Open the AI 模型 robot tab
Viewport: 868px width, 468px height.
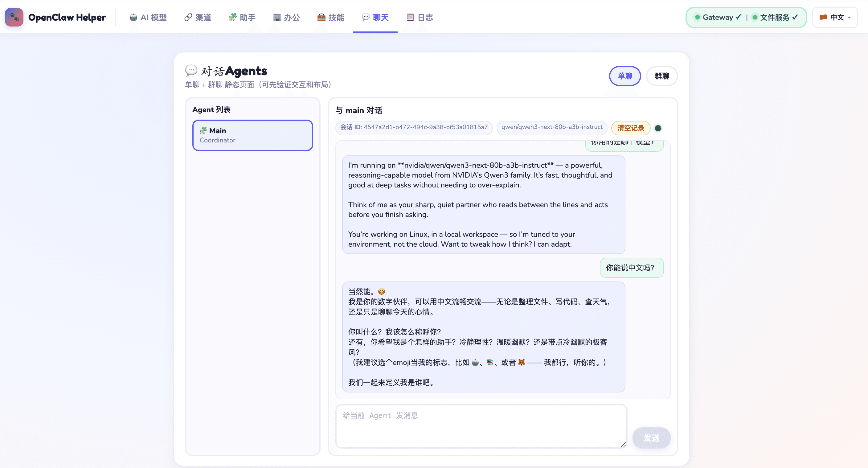tap(148, 17)
